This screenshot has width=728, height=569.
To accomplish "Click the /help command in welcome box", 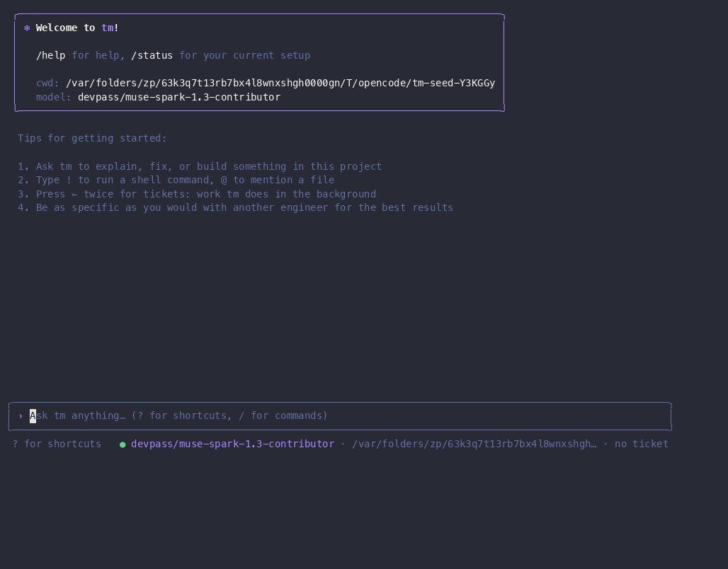I will [50, 55].
